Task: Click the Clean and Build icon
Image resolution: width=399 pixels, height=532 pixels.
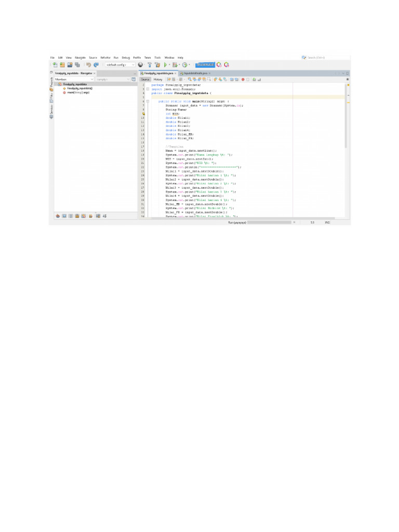Action: coord(157,65)
